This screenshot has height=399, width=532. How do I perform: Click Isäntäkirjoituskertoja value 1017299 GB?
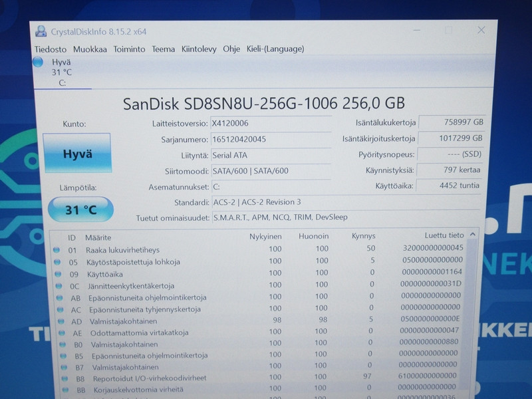pyautogui.click(x=452, y=138)
